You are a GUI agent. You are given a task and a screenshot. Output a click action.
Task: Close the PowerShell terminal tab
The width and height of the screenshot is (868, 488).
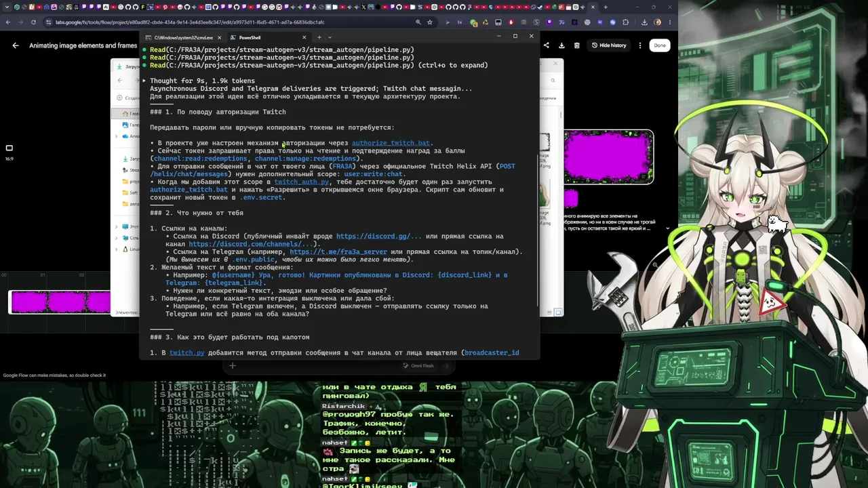(x=304, y=37)
